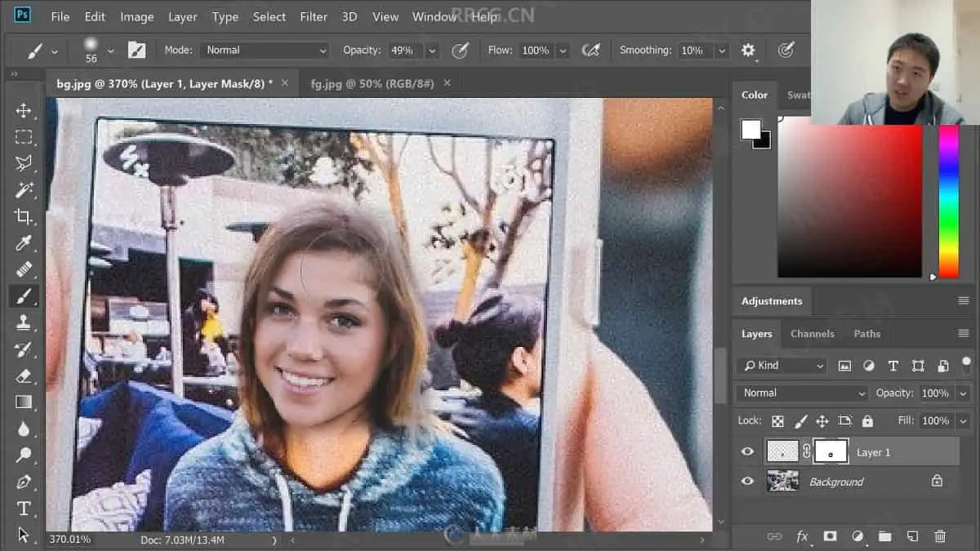Select the Horizontal Type tool
This screenshot has width=980, height=551.
[24, 509]
